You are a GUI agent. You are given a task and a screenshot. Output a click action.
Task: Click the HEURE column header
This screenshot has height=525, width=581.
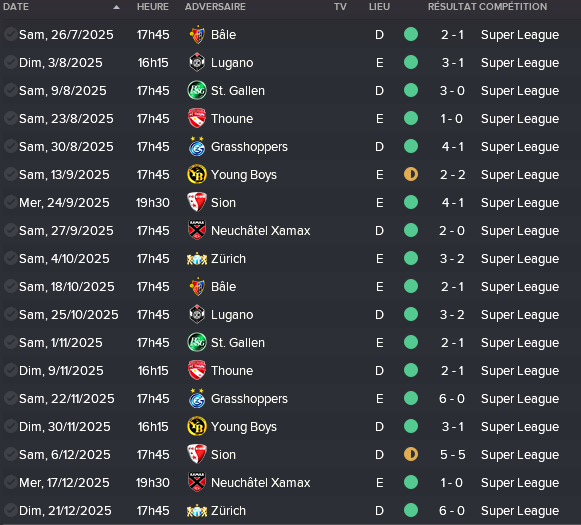[x=153, y=7]
